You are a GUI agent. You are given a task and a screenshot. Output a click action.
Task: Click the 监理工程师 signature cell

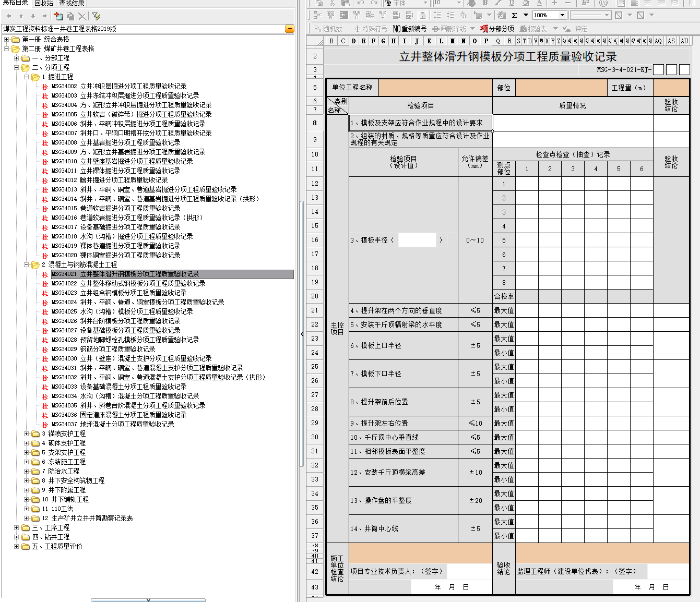pyautogui.click(x=668, y=571)
